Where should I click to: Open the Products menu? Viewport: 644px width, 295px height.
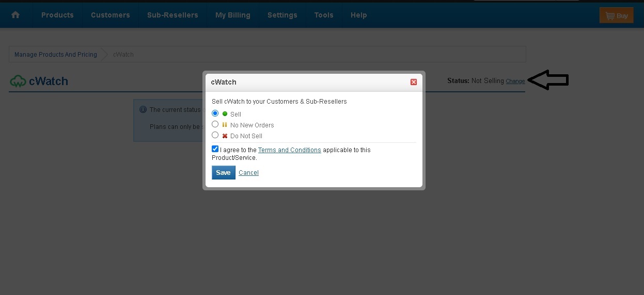point(57,15)
